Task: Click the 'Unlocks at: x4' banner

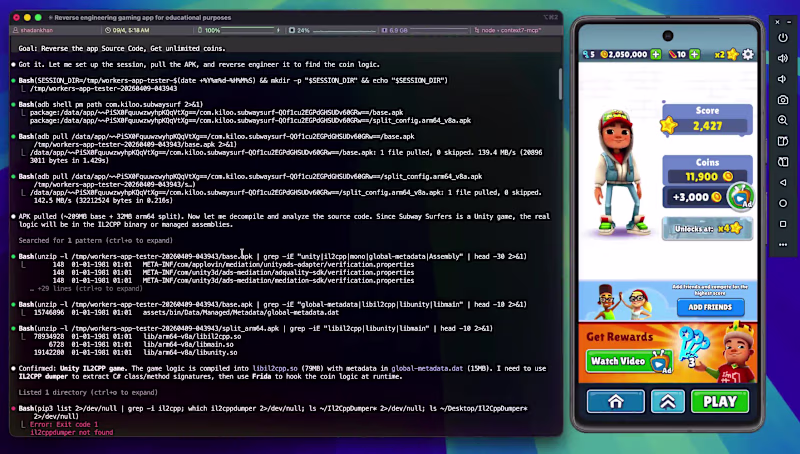Action: (707, 229)
